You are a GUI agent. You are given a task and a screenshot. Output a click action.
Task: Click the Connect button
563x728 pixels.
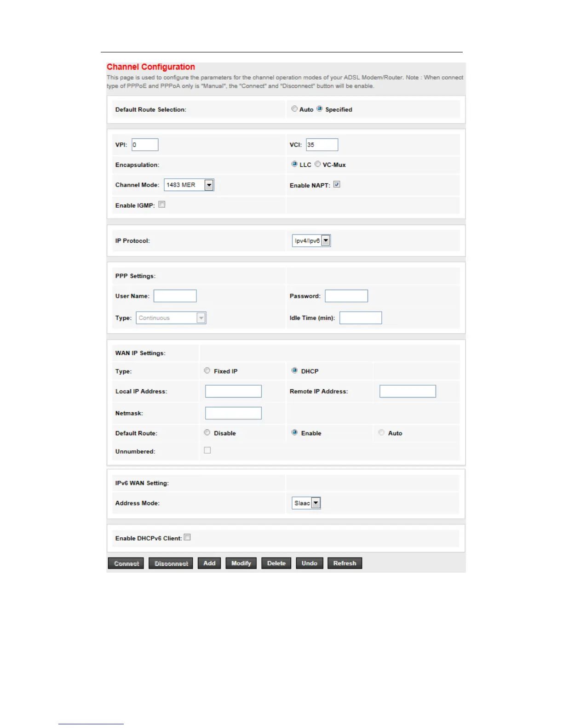(126, 563)
